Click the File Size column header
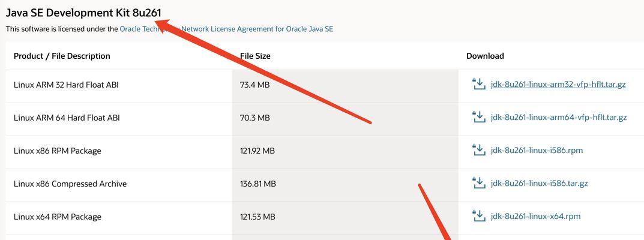This screenshot has height=240, width=644. click(x=255, y=56)
